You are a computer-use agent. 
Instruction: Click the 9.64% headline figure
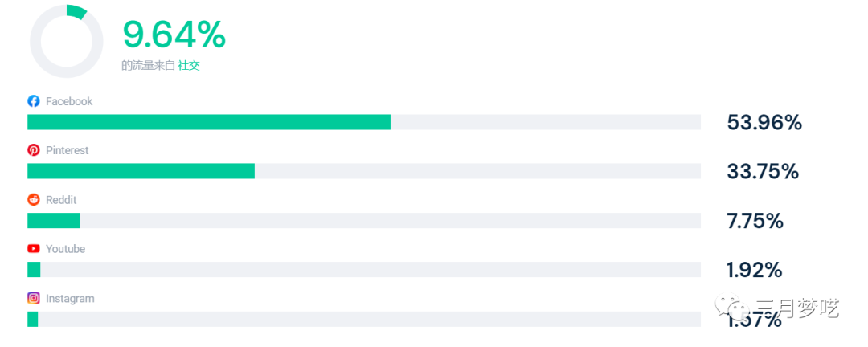(x=174, y=35)
